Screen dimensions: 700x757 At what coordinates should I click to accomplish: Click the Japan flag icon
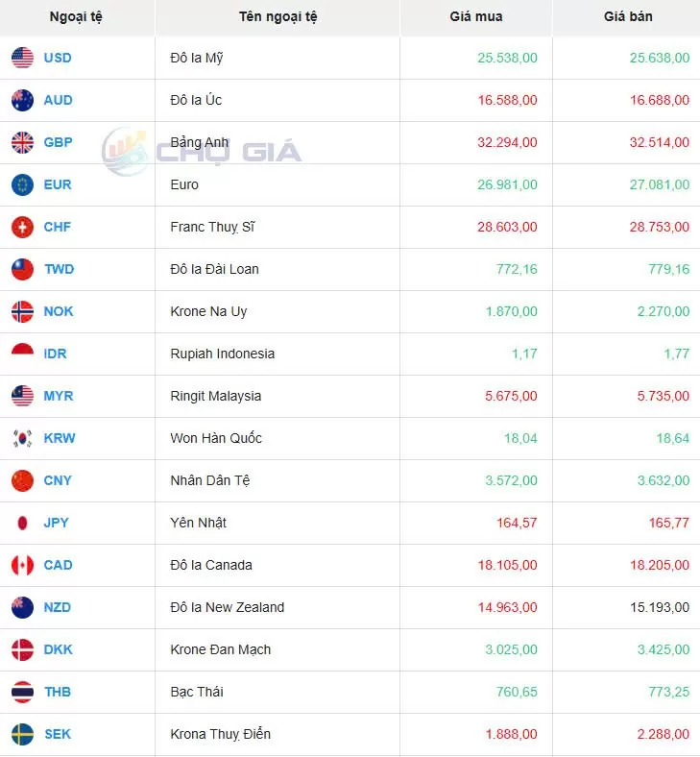coord(22,523)
